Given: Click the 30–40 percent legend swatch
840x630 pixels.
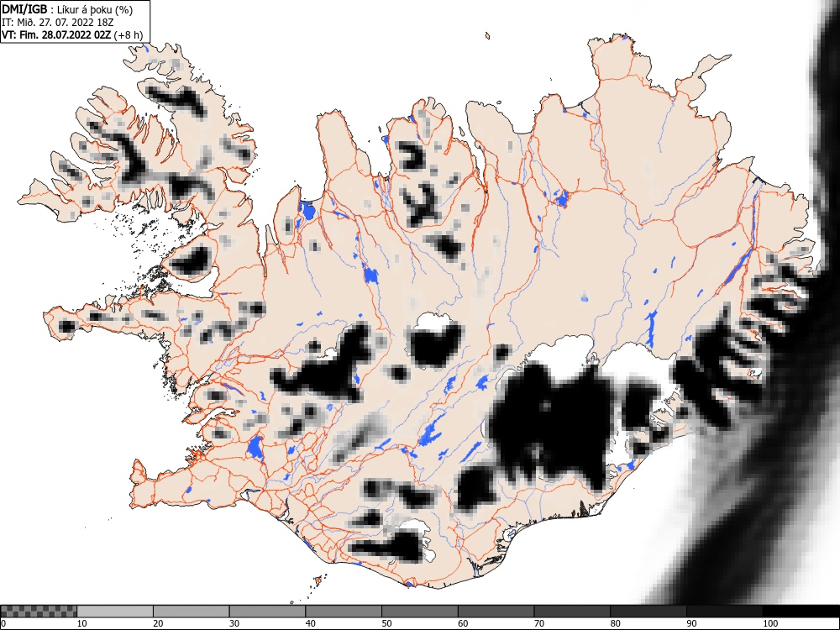Looking at the screenshot, I should click(x=267, y=612).
